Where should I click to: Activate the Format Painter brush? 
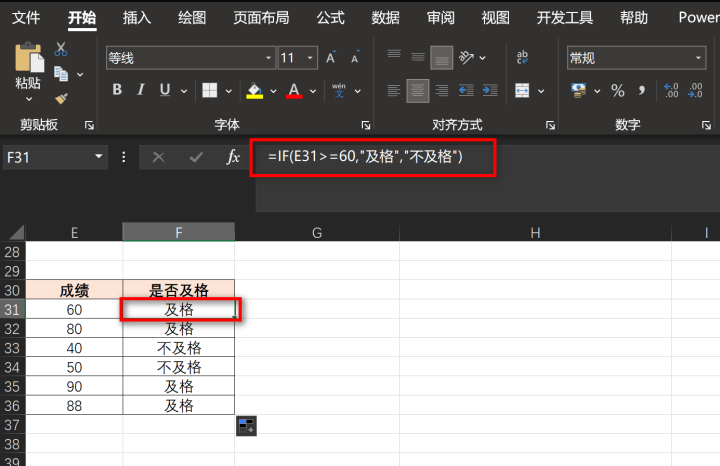pos(61,98)
